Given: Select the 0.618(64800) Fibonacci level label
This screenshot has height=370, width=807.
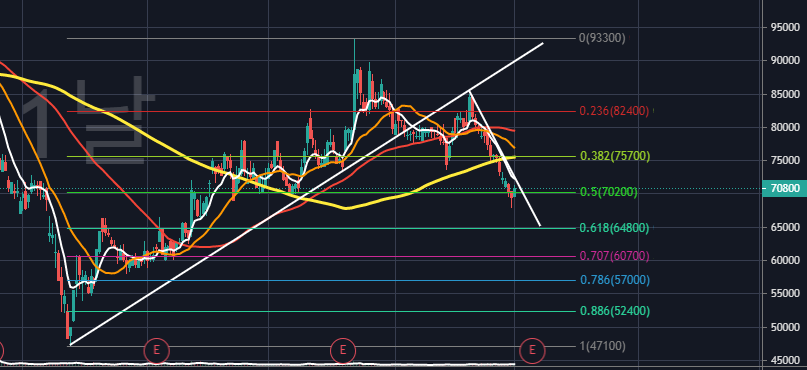Looking at the screenshot, I should pyautogui.click(x=614, y=228).
